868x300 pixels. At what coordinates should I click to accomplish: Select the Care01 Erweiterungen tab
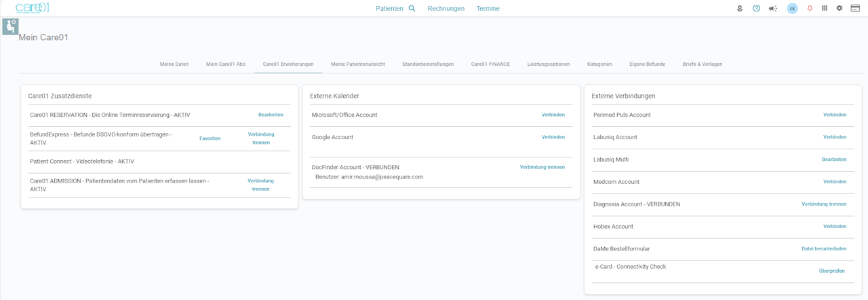click(288, 64)
